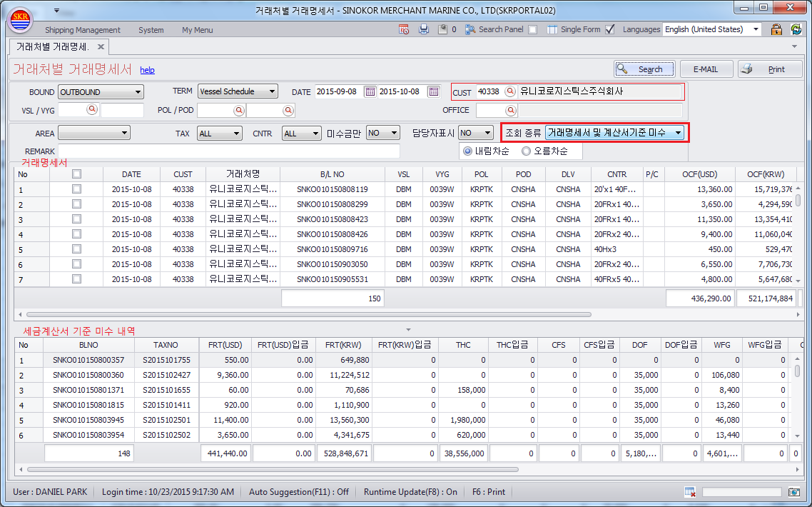Check the row for B/L SNKO010150808119
The height and width of the screenshot is (507, 812).
click(76, 189)
